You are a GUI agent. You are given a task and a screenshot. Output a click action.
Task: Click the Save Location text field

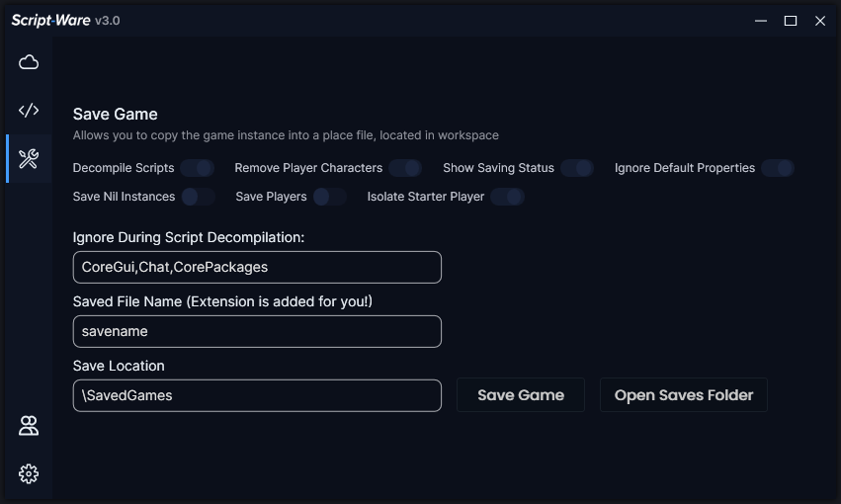(257, 395)
